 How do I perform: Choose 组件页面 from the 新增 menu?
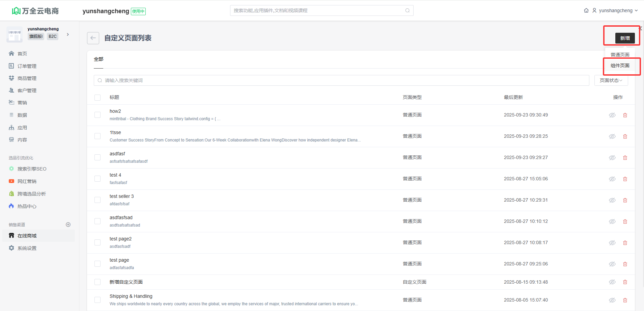(620, 66)
